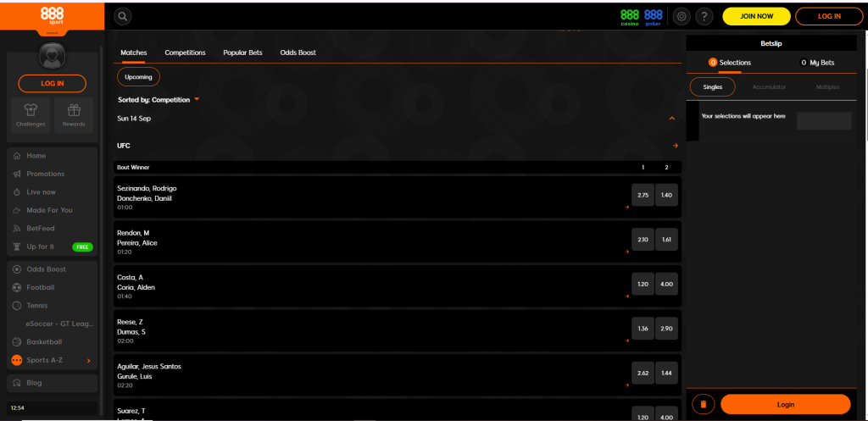Click the yellow JOIN NOW button
Image resolution: width=868 pixels, height=421 pixels.
pos(756,16)
